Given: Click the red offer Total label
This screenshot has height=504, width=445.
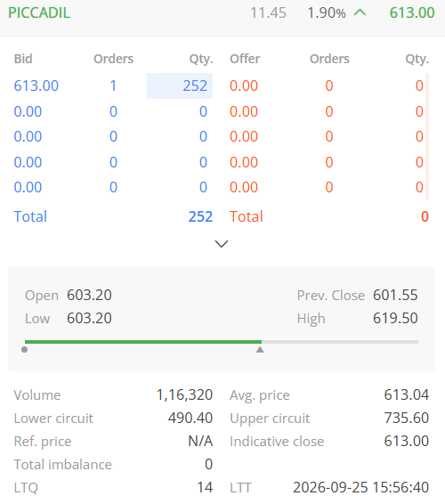Looking at the screenshot, I should 247,216.
